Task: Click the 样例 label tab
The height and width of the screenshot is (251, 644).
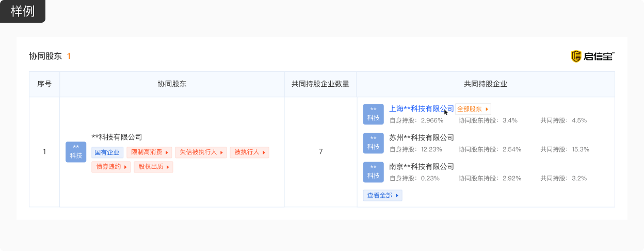Action: click(x=23, y=11)
